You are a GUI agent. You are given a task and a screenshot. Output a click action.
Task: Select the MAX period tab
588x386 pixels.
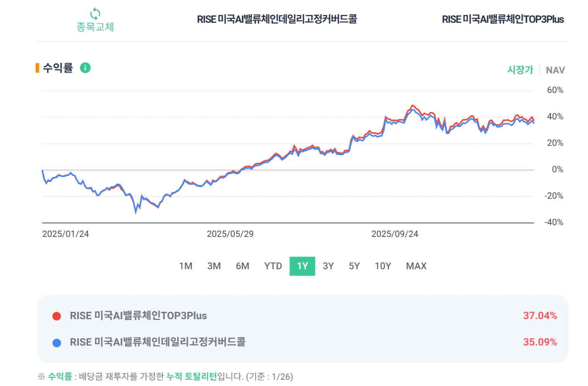pyautogui.click(x=416, y=266)
